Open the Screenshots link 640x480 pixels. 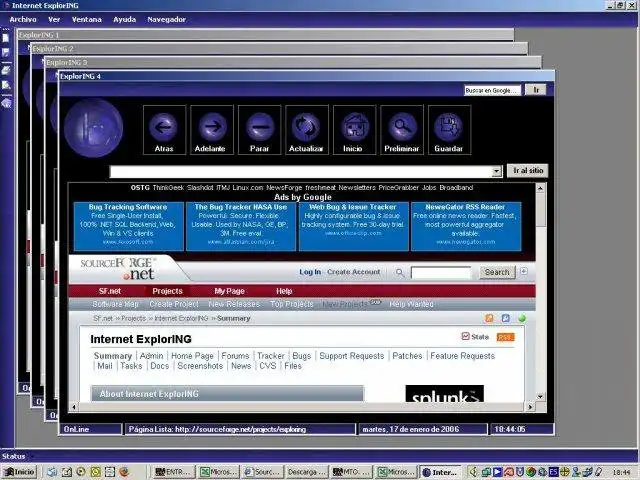pos(200,366)
